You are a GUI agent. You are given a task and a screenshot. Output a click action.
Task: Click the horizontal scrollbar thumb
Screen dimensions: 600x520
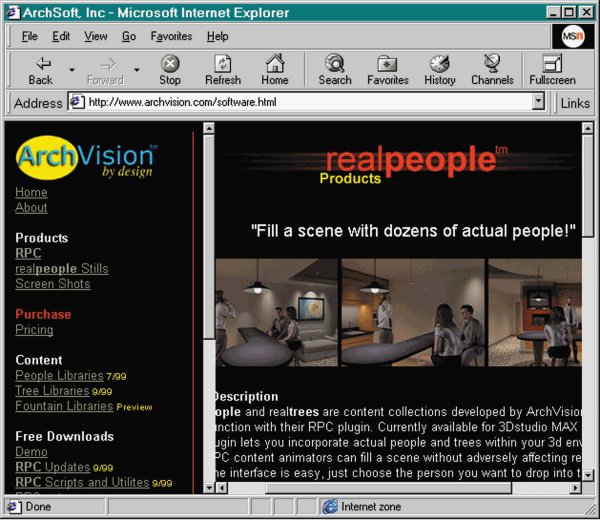pyautogui.click(x=389, y=488)
